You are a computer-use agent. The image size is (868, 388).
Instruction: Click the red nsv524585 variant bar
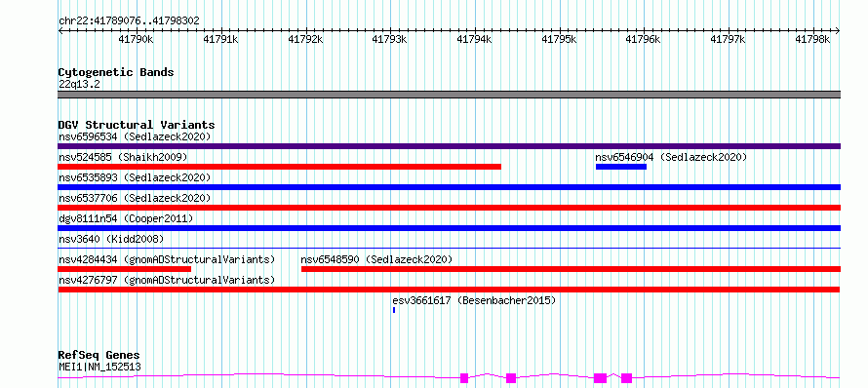tap(280, 167)
